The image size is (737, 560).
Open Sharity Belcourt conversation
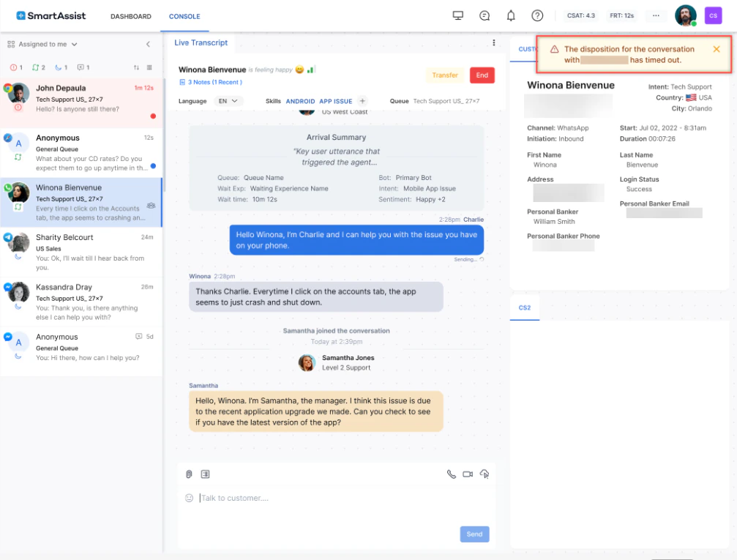[x=81, y=253]
